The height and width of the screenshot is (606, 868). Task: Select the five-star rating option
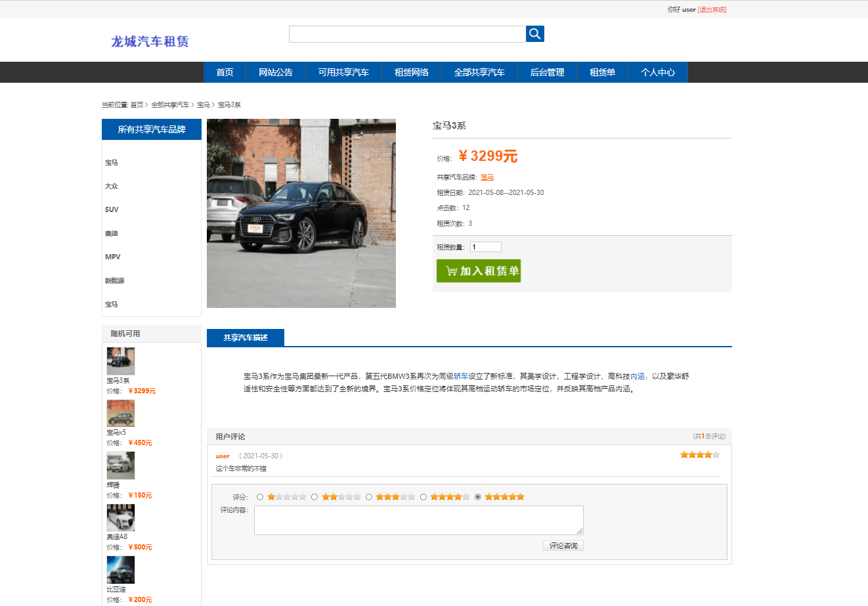point(479,496)
